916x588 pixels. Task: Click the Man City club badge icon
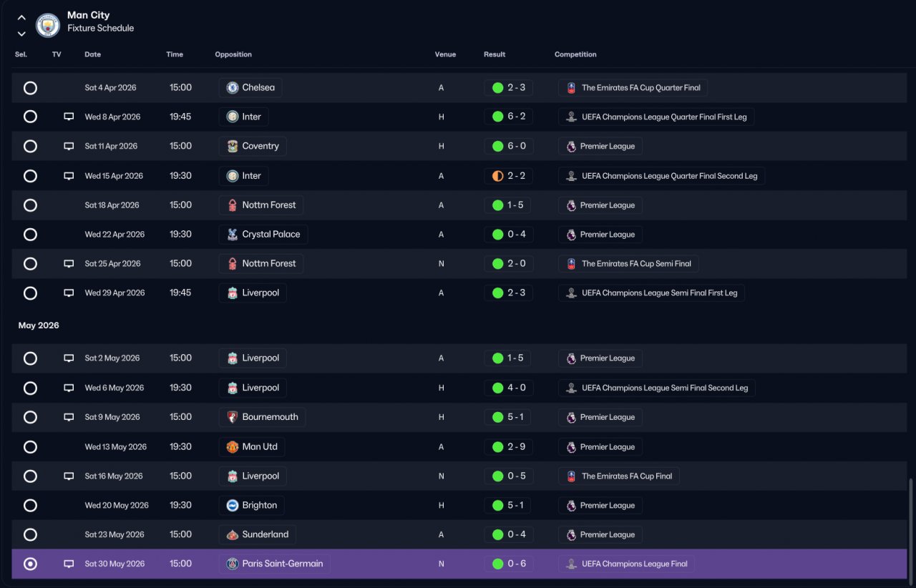(x=48, y=26)
